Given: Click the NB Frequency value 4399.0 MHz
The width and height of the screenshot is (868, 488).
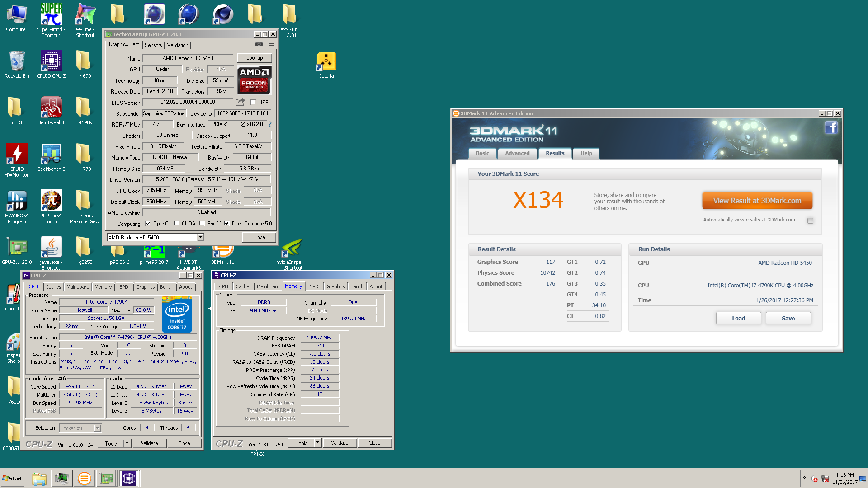Looking at the screenshot, I should pos(354,319).
